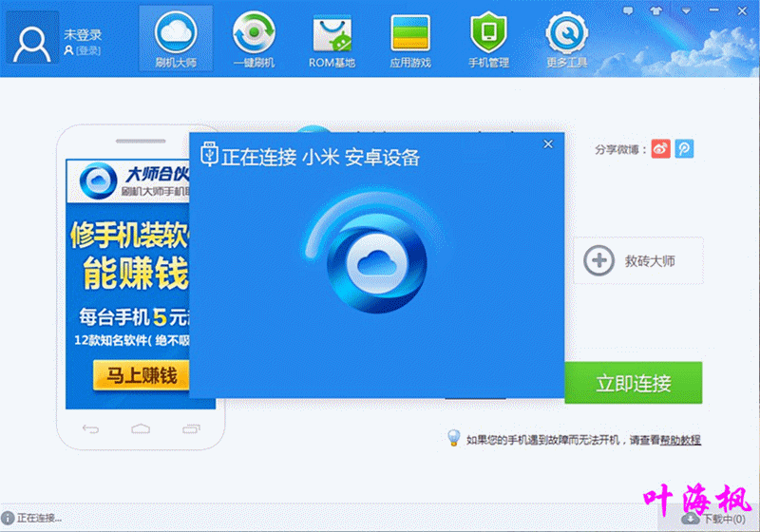Click the plus icon beside 救砖大师
The width and height of the screenshot is (760, 532).
tap(599, 260)
